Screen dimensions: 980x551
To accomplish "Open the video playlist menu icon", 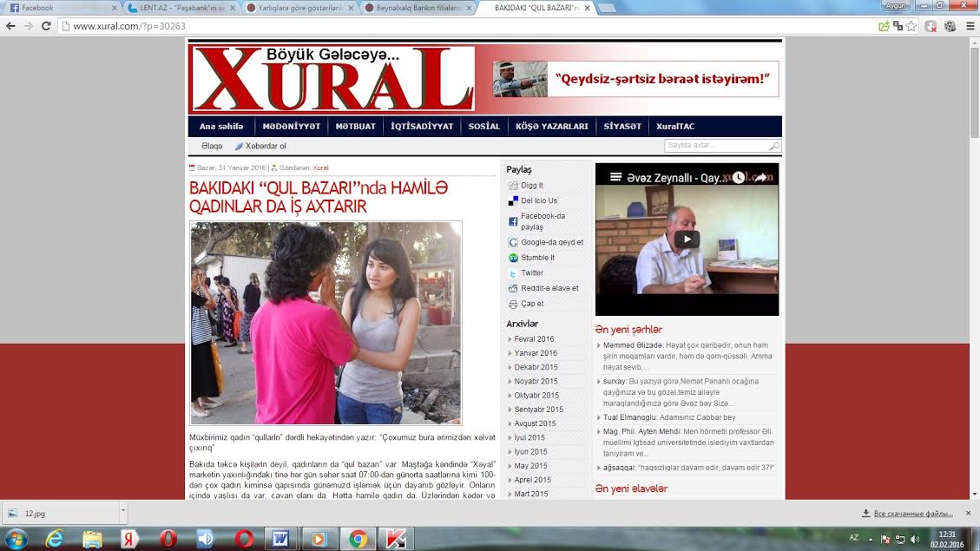I will pyautogui.click(x=615, y=177).
